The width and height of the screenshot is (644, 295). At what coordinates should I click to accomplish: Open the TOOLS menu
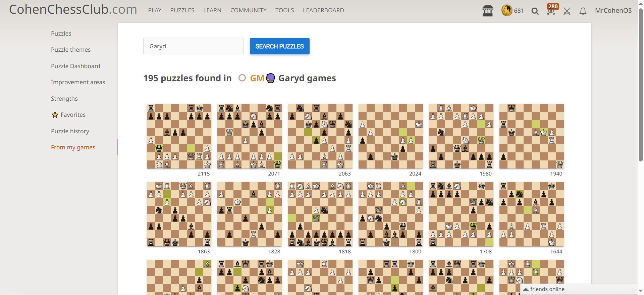click(285, 10)
